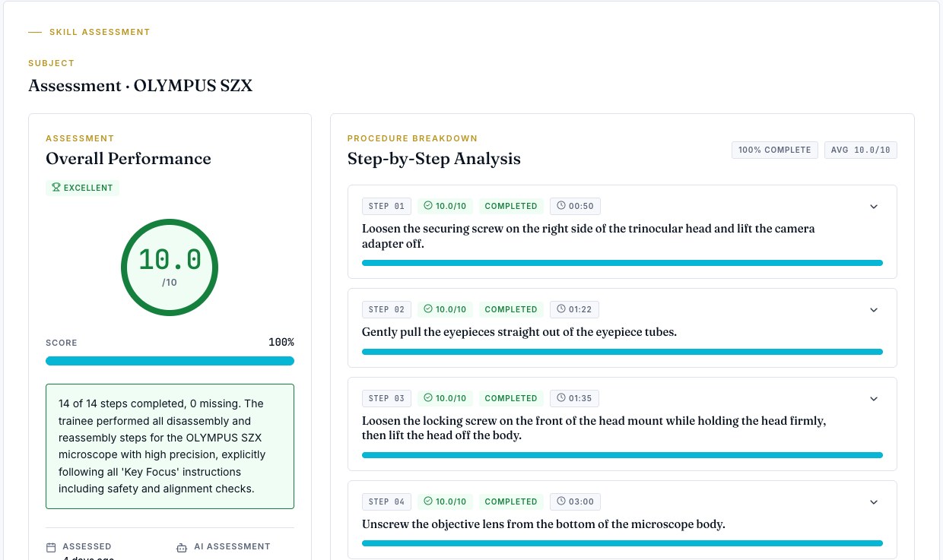
Task: Click Step 01 COMPLETED status
Action: click(x=511, y=206)
